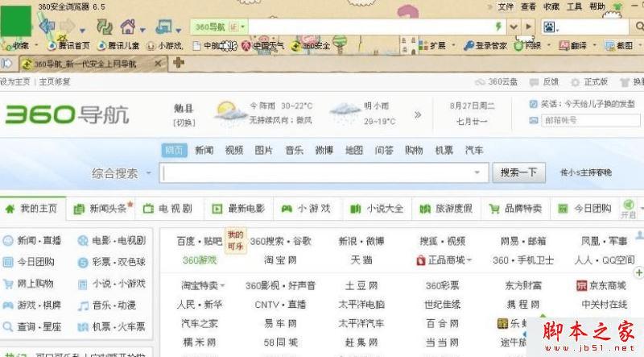Open 京东商城 site link
This screenshot has height=357, width=644.
point(601,285)
